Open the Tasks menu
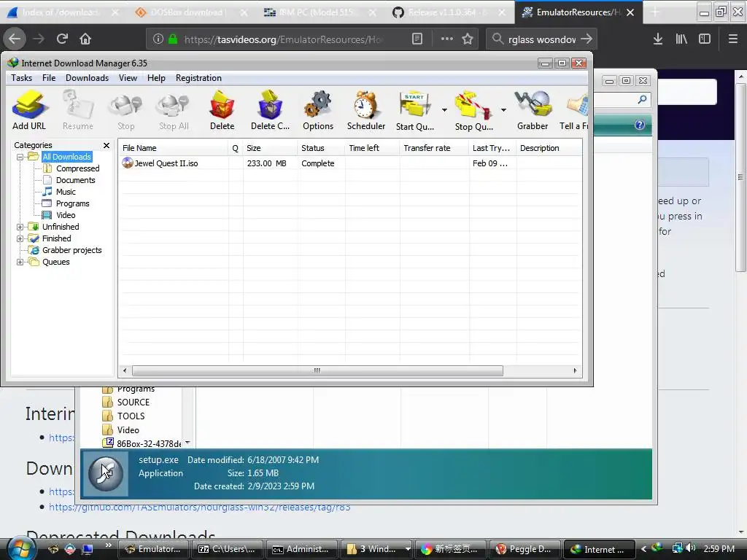This screenshot has height=560, width=747. pyautogui.click(x=21, y=78)
